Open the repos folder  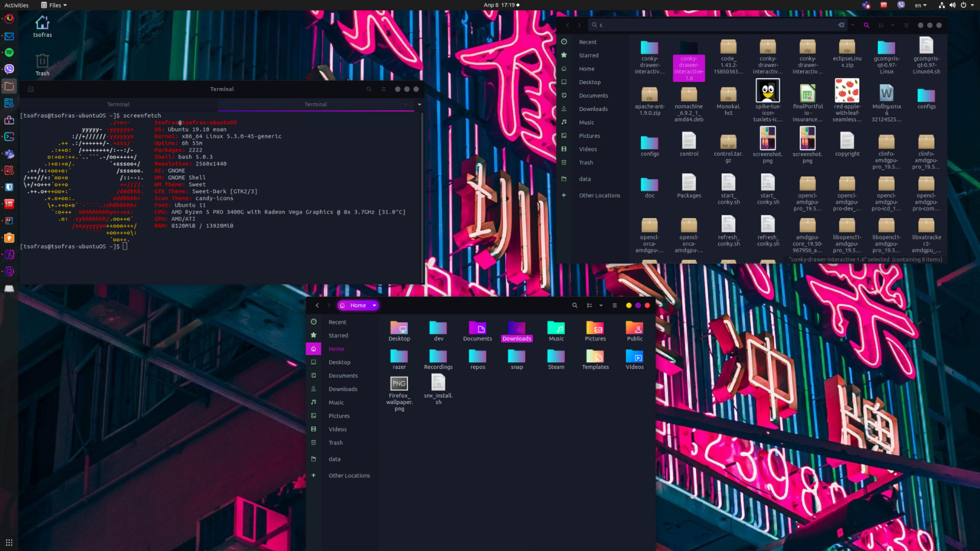coord(477,360)
